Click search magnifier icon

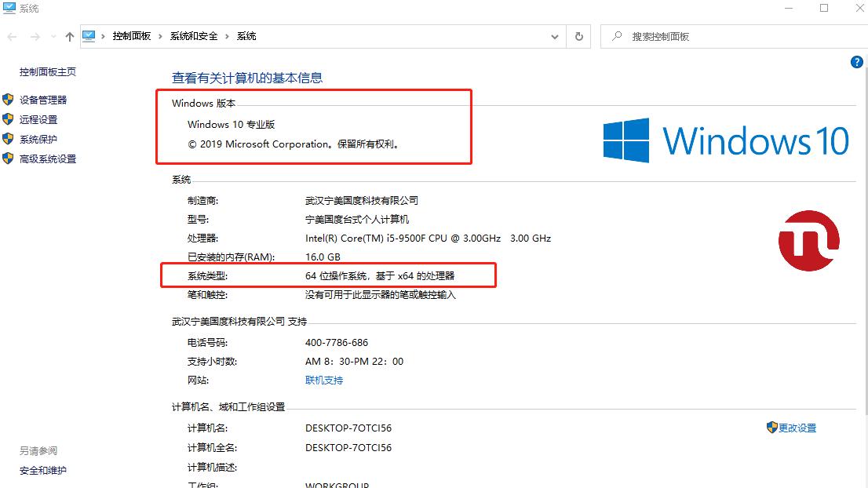tap(617, 36)
